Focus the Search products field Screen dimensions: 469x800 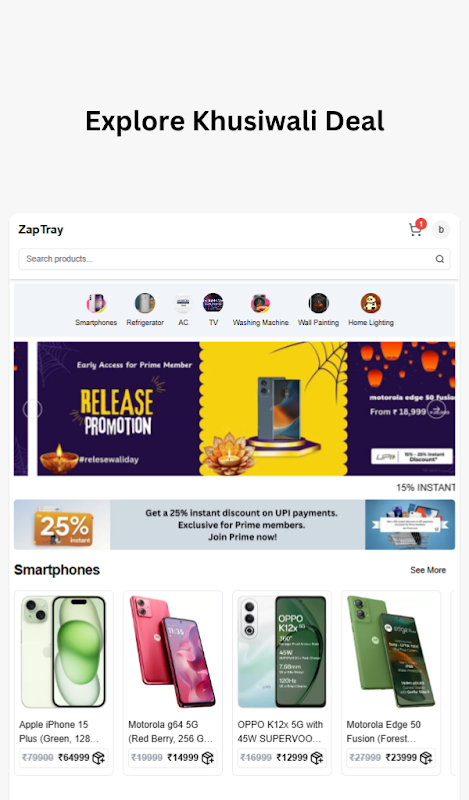pyautogui.click(x=234, y=259)
